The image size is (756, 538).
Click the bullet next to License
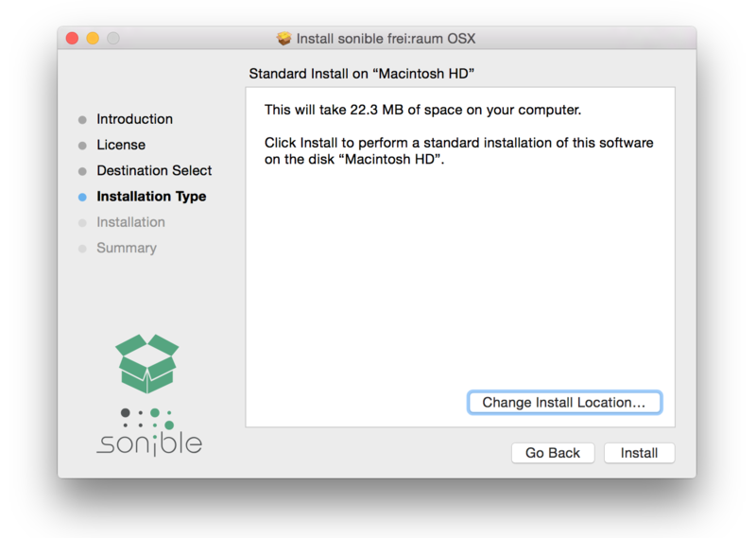coord(82,146)
